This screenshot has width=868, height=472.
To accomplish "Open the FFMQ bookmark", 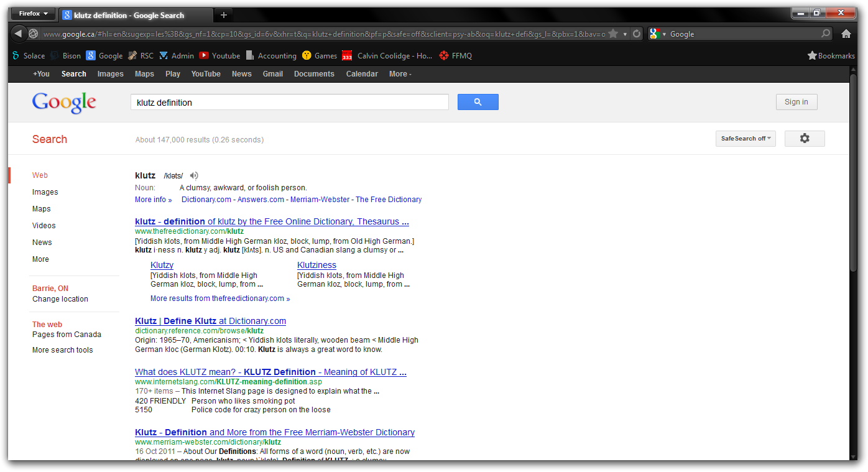I will click(456, 56).
